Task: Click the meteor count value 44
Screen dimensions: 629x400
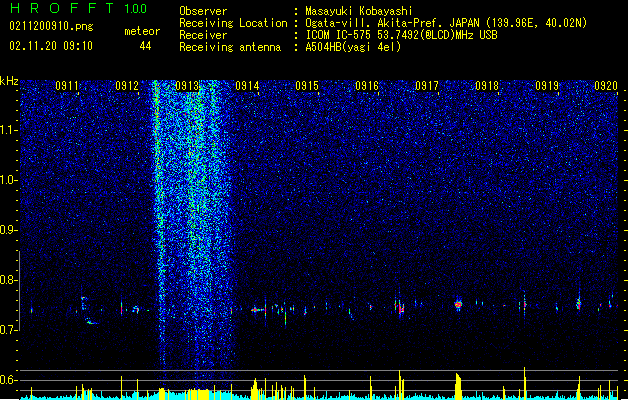Action: click(x=145, y=46)
